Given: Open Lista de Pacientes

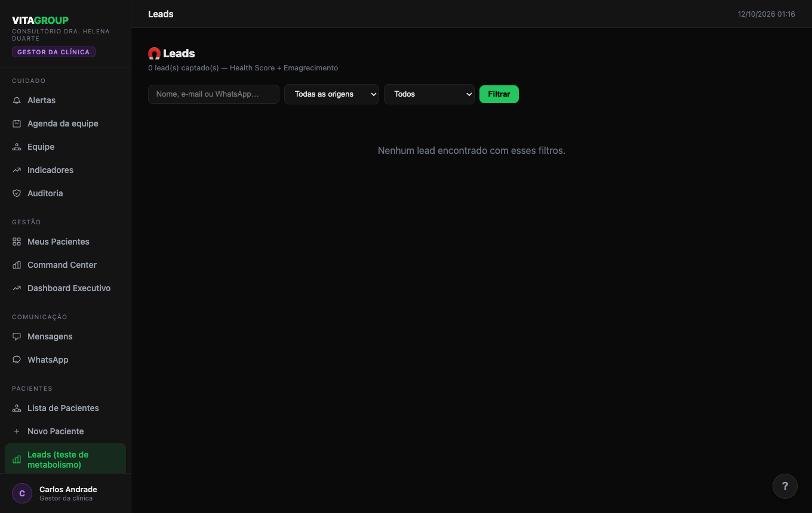Looking at the screenshot, I should click(65, 408).
